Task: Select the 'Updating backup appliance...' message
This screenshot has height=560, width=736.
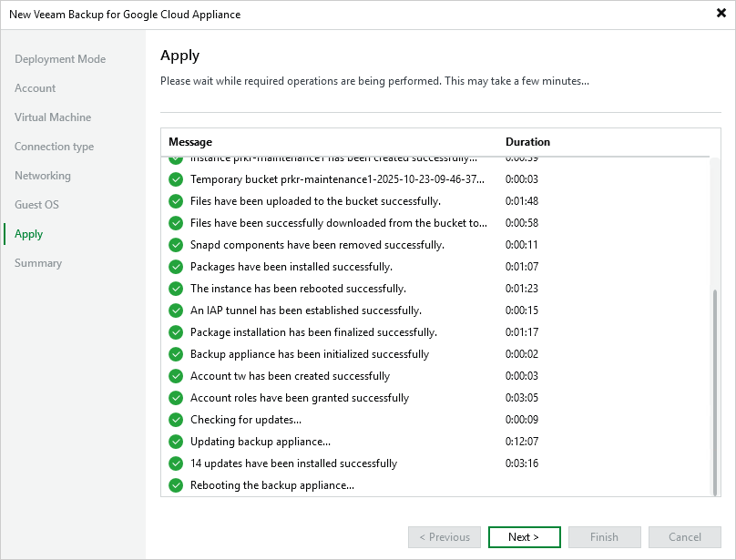Action: coord(260,442)
